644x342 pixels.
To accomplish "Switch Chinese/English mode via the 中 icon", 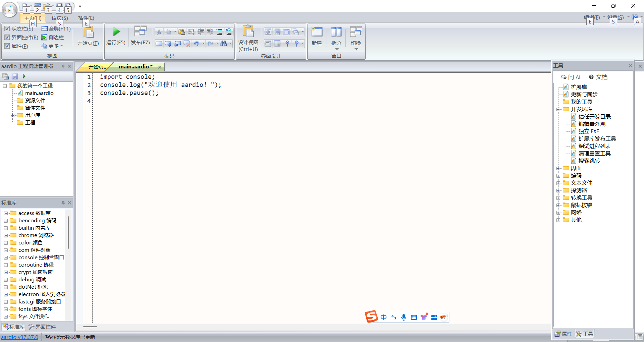I will tap(384, 317).
